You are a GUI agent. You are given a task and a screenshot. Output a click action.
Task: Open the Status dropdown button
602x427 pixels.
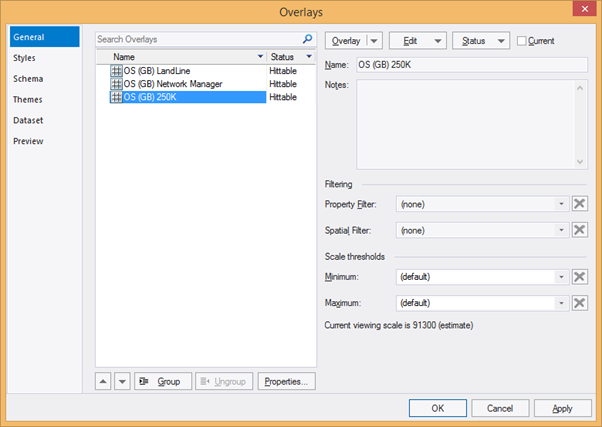point(481,41)
